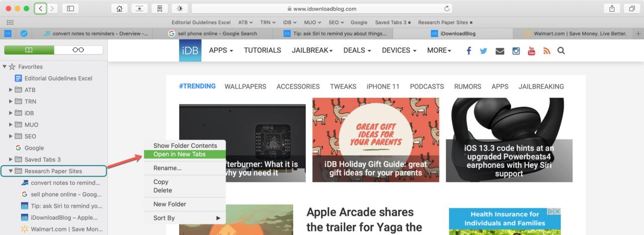Click the site search magnifier icon
644x235 pixels.
click(x=561, y=51)
